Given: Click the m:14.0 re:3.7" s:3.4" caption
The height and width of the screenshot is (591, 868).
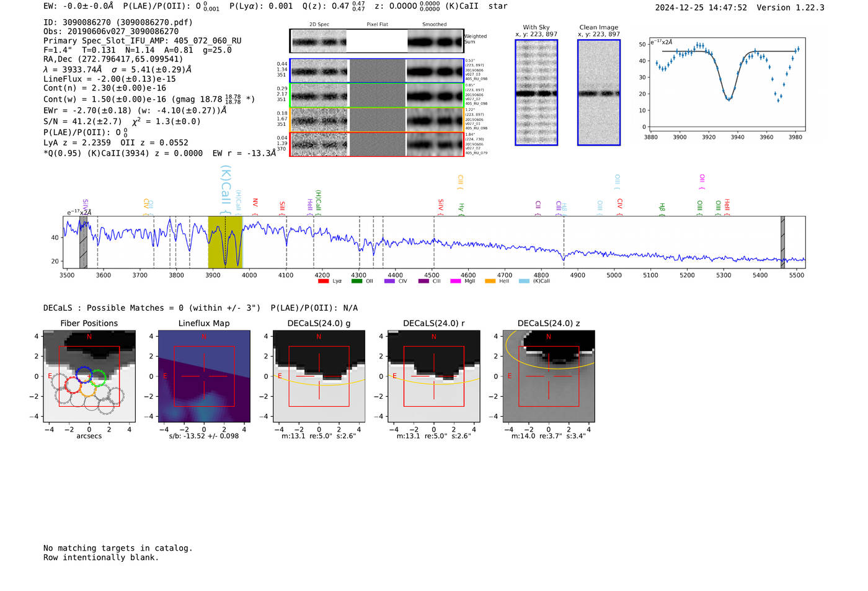Looking at the screenshot, I should pyautogui.click(x=549, y=436).
